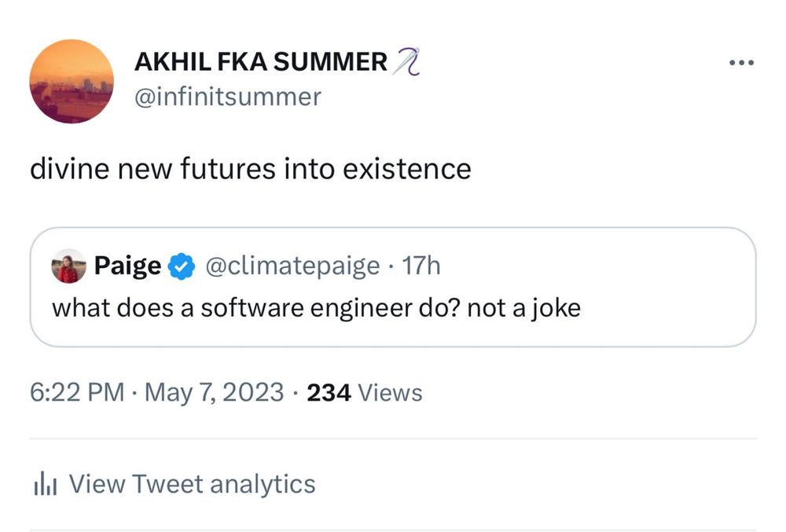
Task: Click the 17h timestamp on quoted tweet
Action: (421, 267)
